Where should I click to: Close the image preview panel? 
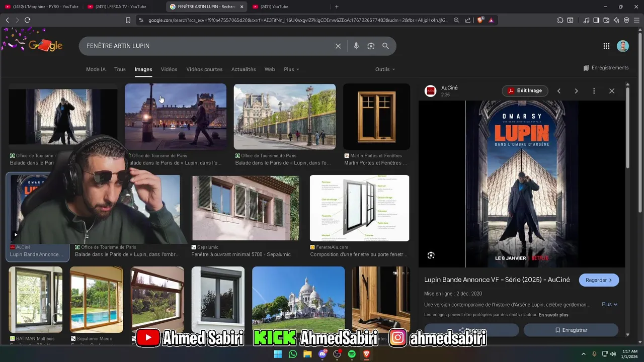pyautogui.click(x=612, y=91)
